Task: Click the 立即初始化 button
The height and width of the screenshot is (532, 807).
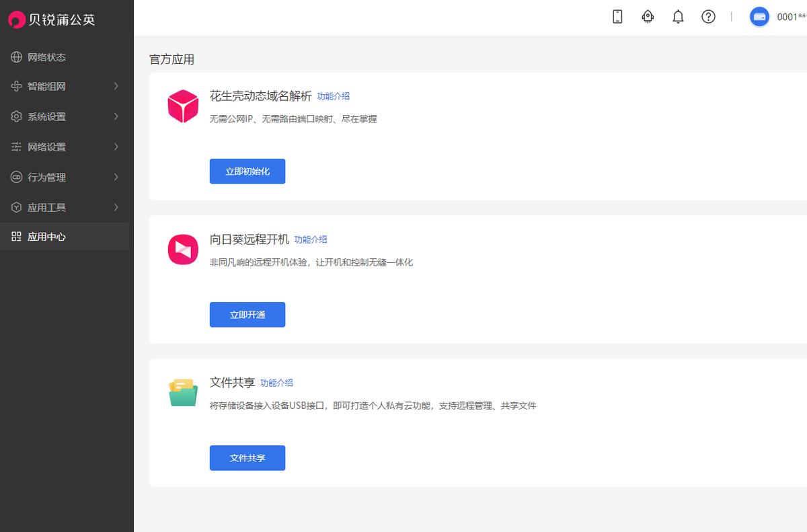Action: pyautogui.click(x=247, y=171)
